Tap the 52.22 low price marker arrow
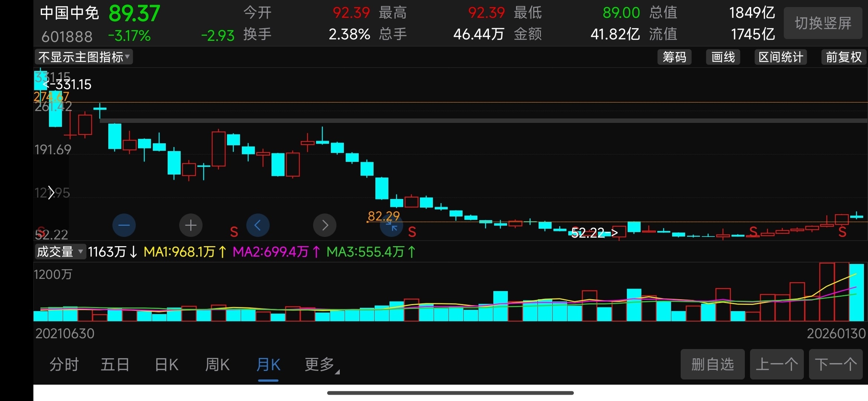 pyautogui.click(x=594, y=233)
